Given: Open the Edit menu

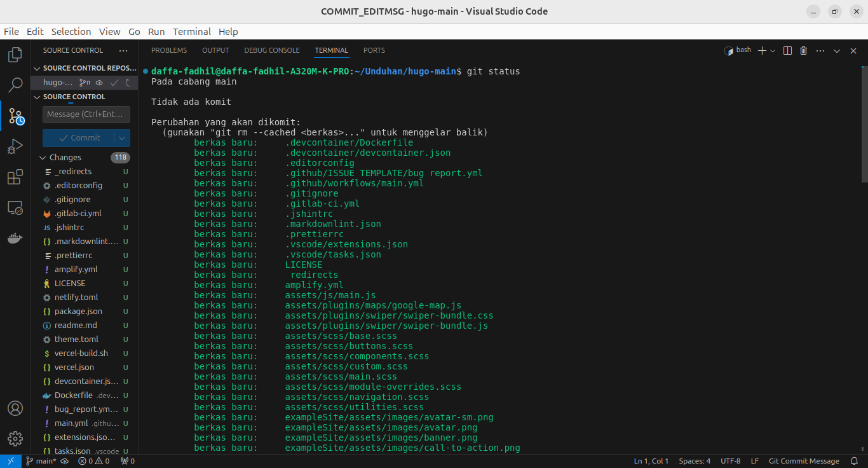Looking at the screenshot, I should (35, 31).
